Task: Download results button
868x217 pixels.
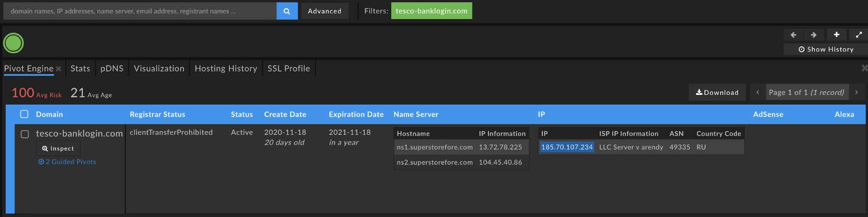Action: (x=717, y=92)
